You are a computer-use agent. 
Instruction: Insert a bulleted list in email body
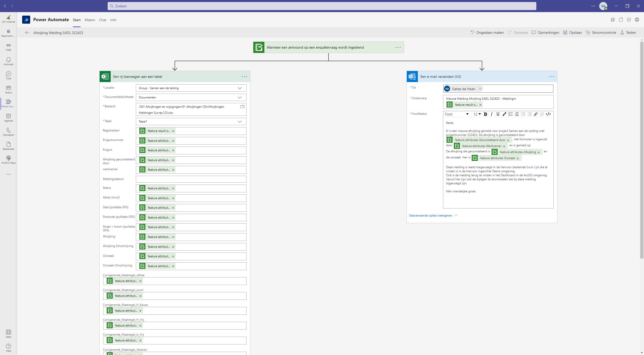510,114
